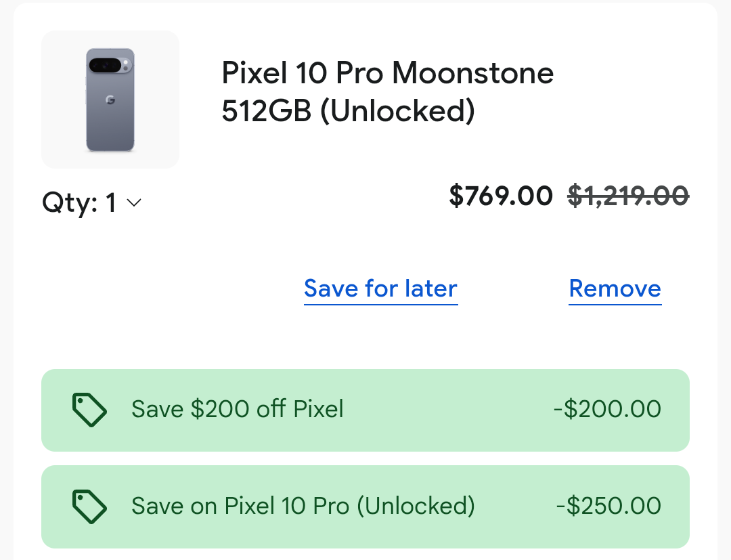The height and width of the screenshot is (560, 731).
Task: Click the crossed-out $1,219.00 original price
Action: (628, 196)
